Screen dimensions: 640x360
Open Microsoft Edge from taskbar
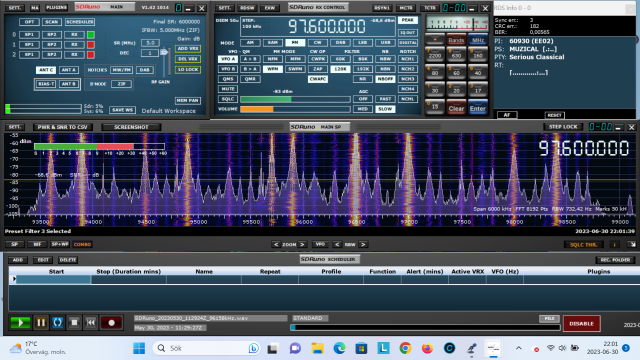coord(339,348)
